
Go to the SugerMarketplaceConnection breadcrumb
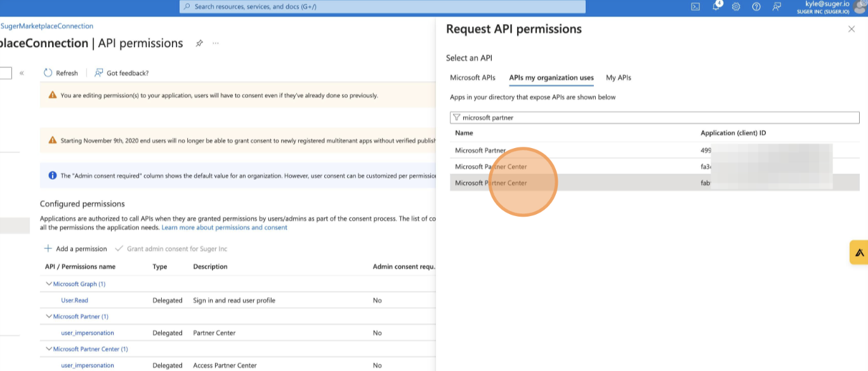coord(47,26)
